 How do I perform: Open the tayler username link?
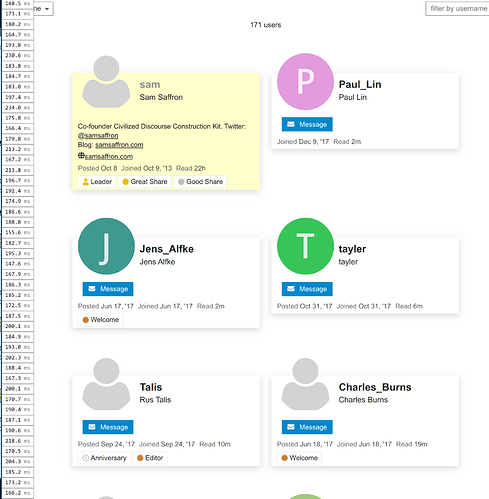[352, 249]
